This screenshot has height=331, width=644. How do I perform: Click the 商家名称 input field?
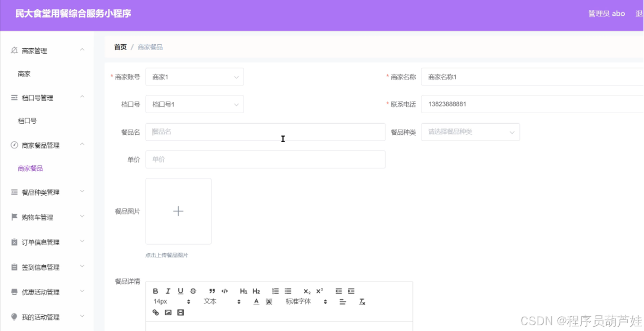(532, 77)
